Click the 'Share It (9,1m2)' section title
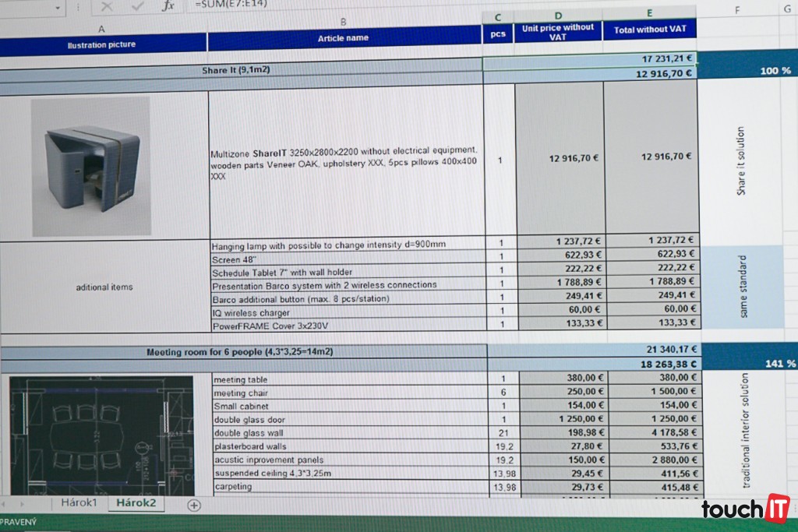Viewport: 798px width, 532px height. point(235,69)
